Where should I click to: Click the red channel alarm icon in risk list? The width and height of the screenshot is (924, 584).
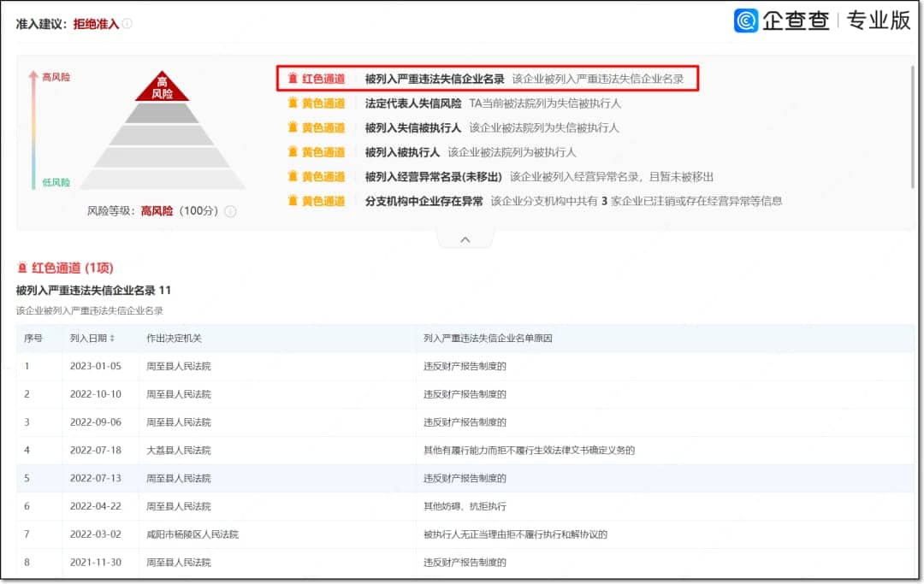[x=293, y=79]
